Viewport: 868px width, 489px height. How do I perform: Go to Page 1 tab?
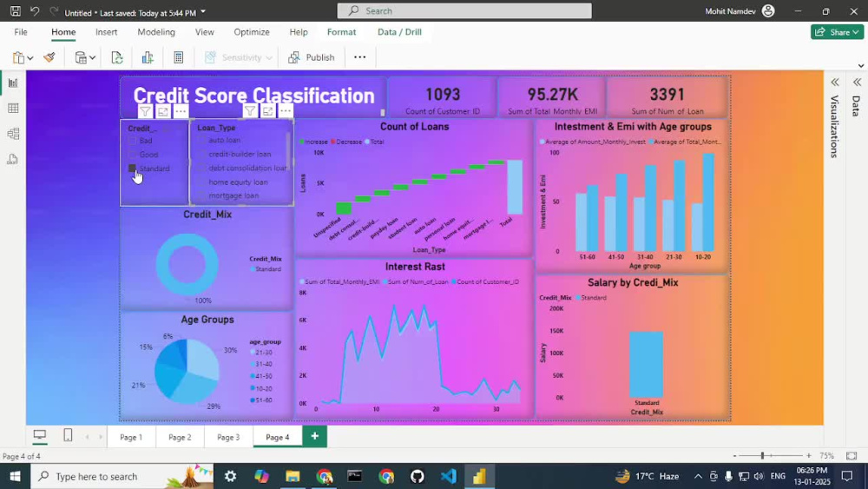coord(131,437)
